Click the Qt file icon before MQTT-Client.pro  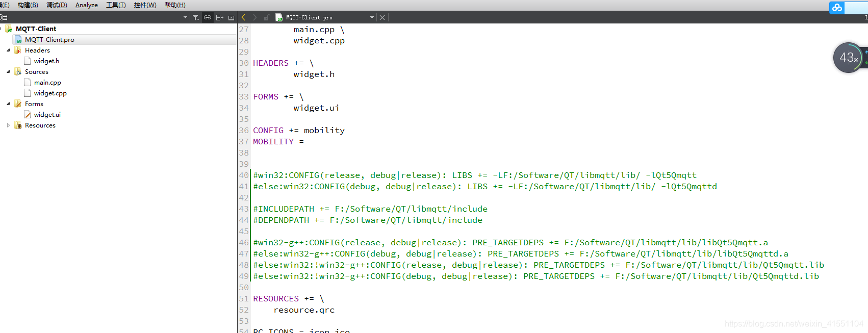tap(279, 17)
